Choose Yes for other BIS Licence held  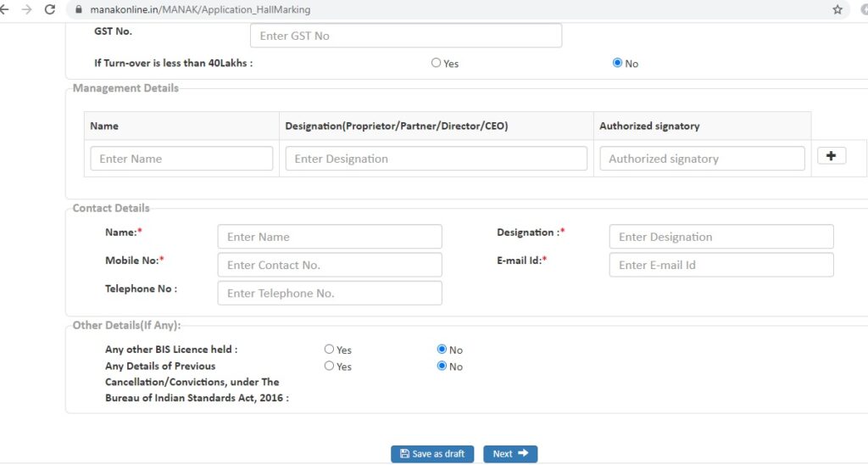click(329, 349)
